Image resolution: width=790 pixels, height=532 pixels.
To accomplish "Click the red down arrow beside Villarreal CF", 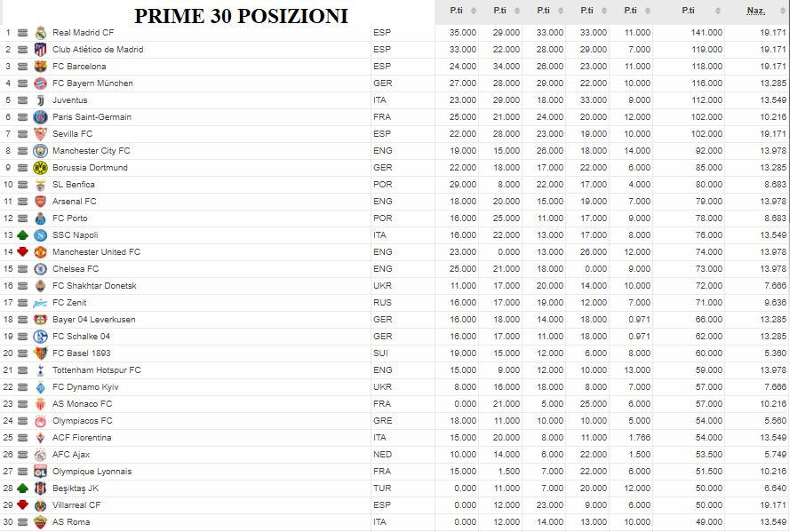I will click(23, 504).
